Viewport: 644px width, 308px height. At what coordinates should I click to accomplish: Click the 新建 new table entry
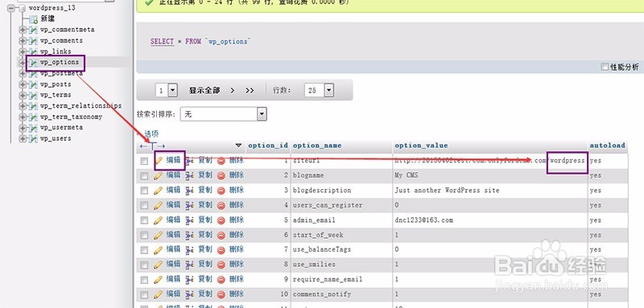(47, 18)
